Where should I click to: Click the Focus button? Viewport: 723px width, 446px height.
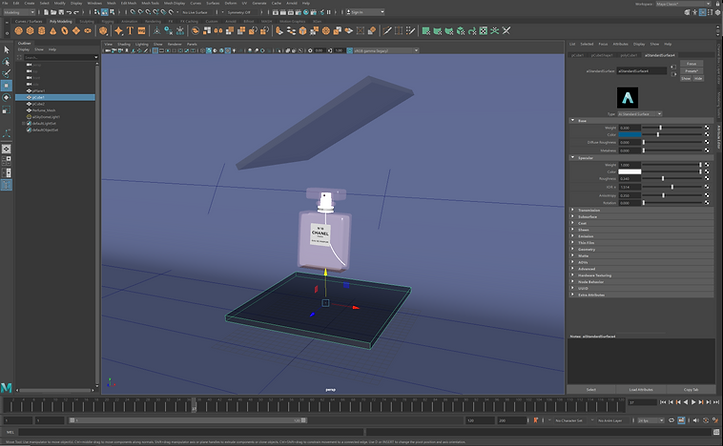click(691, 64)
